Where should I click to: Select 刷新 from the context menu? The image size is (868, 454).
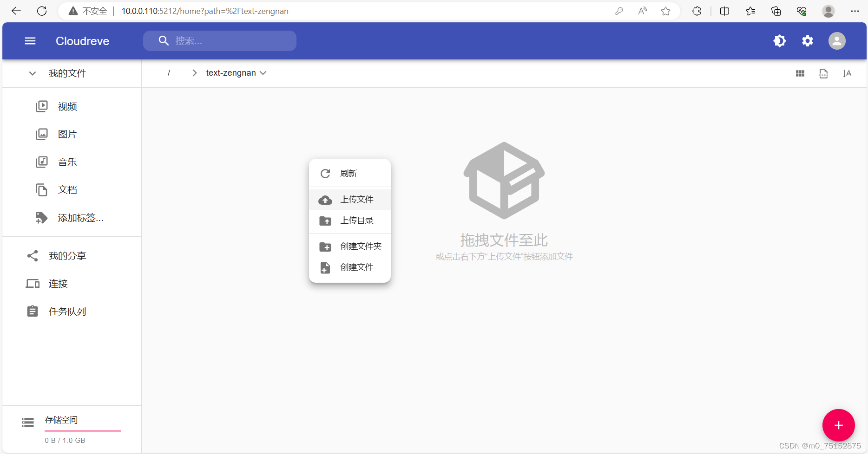[x=349, y=173]
